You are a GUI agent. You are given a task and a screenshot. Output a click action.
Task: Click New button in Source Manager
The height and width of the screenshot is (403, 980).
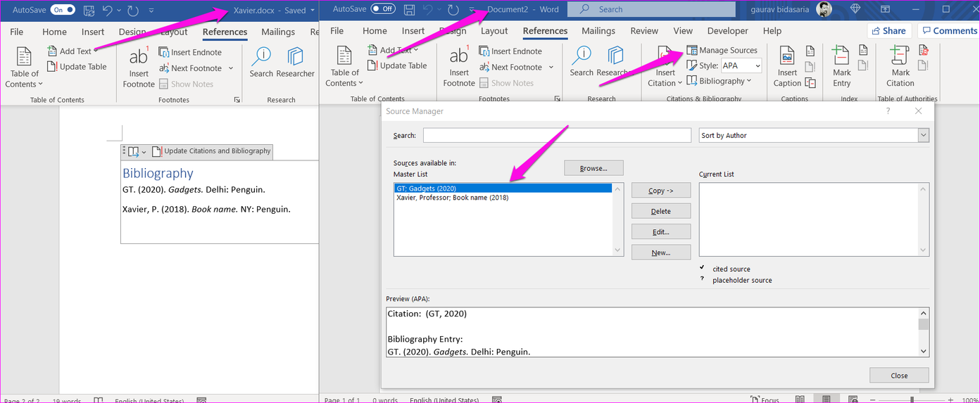tap(661, 252)
